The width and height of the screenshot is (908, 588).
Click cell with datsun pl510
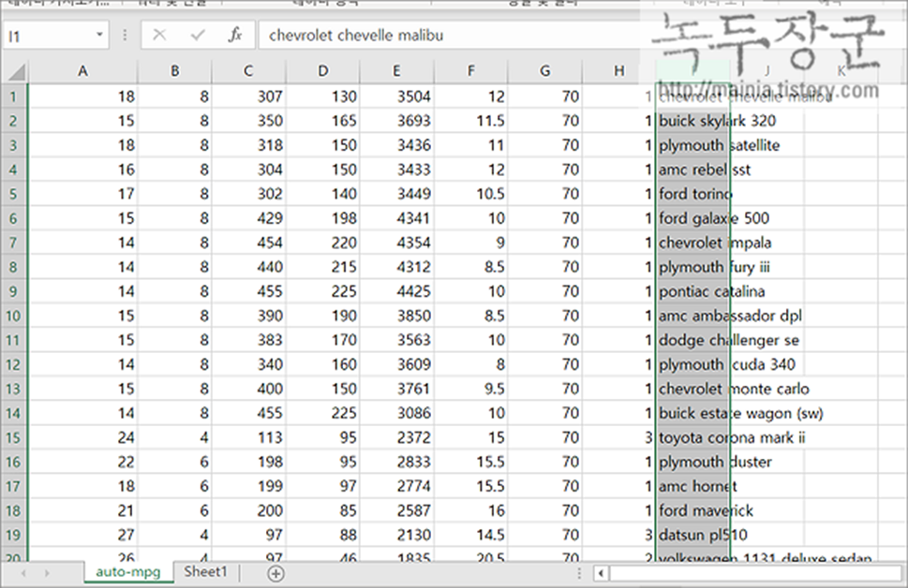(x=692, y=535)
